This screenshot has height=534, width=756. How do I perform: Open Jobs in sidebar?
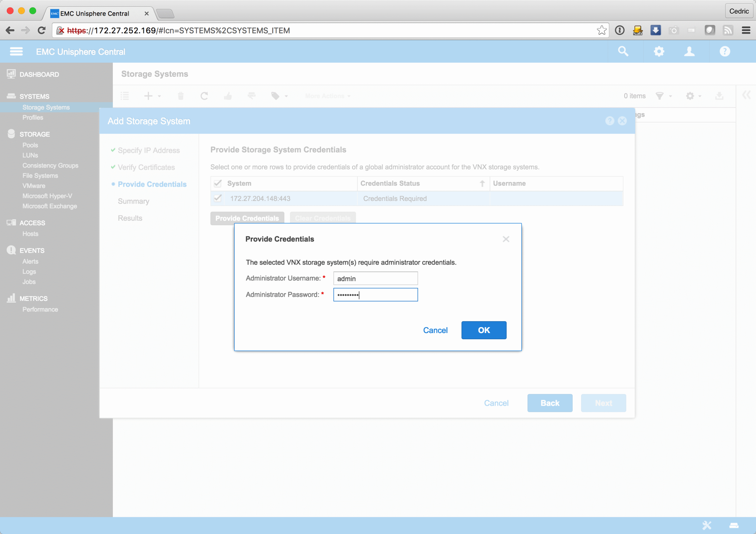(x=29, y=282)
